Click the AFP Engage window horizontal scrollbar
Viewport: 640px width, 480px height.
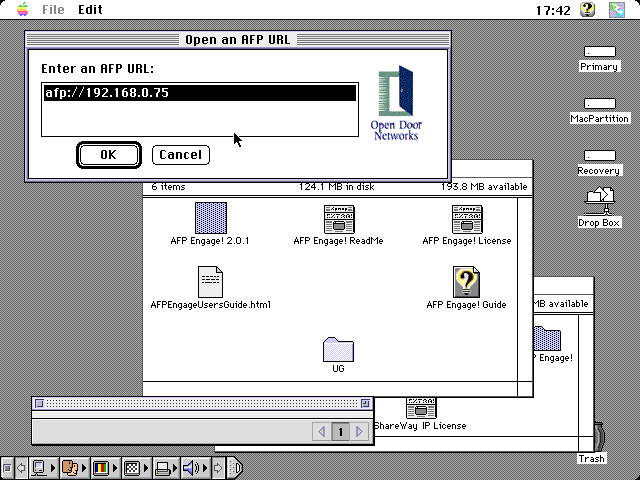(x=330, y=389)
